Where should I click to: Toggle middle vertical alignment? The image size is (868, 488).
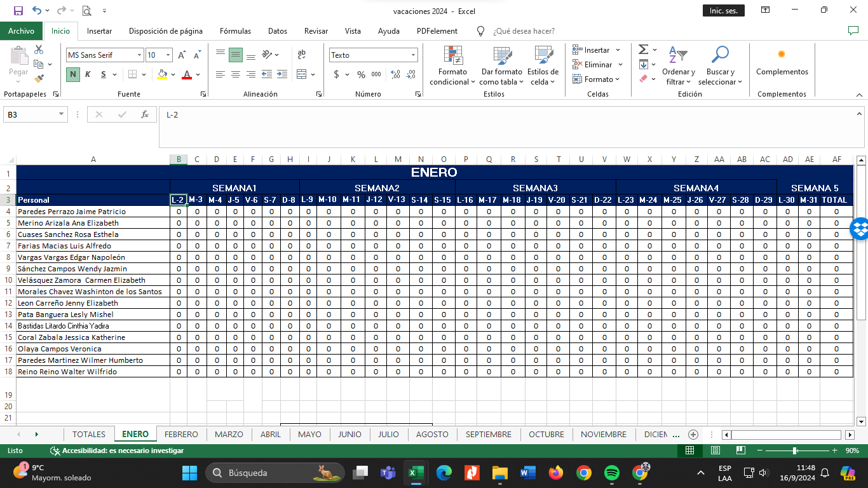pos(236,55)
